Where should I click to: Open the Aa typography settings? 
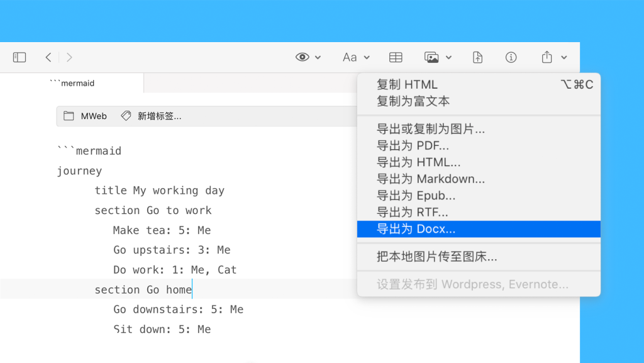click(350, 57)
